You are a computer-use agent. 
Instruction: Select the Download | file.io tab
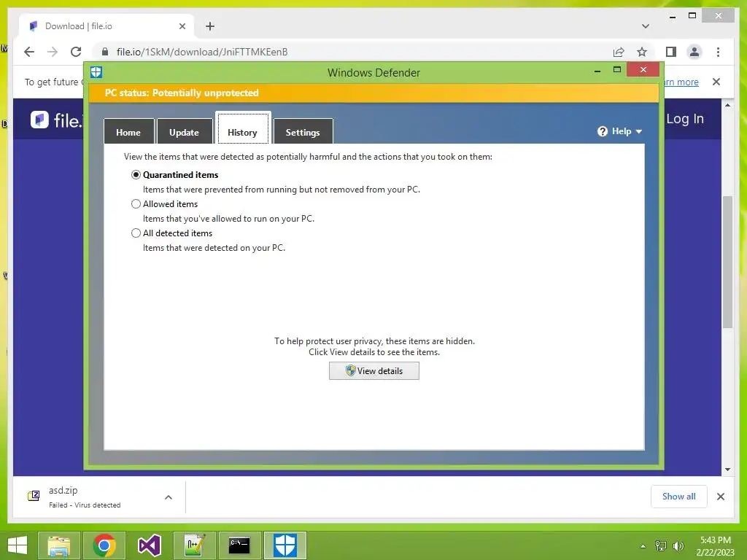point(106,26)
